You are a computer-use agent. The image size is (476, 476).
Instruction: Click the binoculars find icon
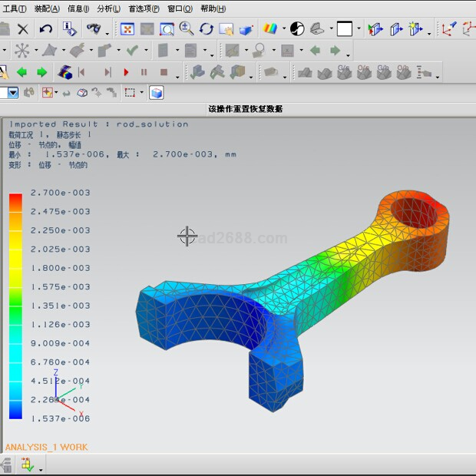[x=93, y=29]
